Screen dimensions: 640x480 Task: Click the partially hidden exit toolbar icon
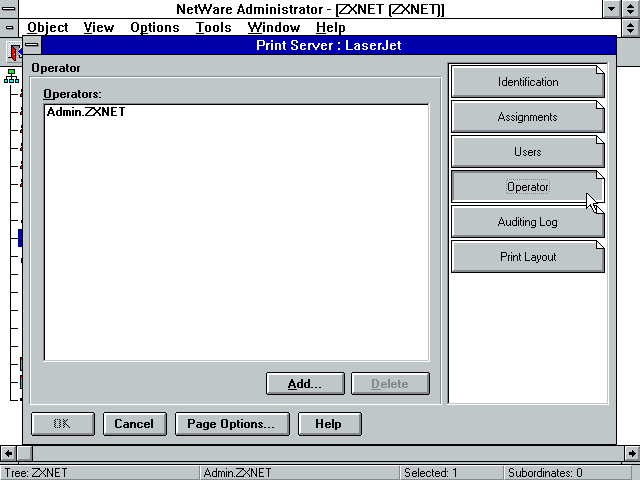(x=16, y=52)
